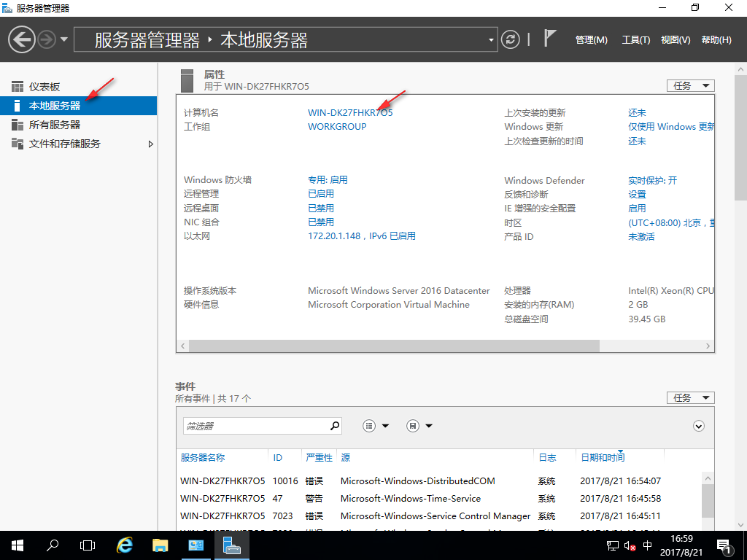Select 本地服务器 in the sidebar

pyautogui.click(x=78, y=106)
